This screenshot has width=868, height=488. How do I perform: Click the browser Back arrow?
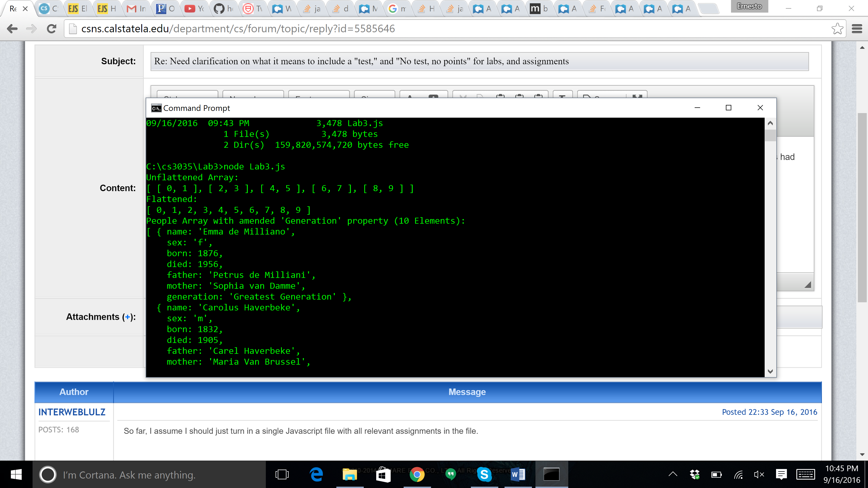12,29
